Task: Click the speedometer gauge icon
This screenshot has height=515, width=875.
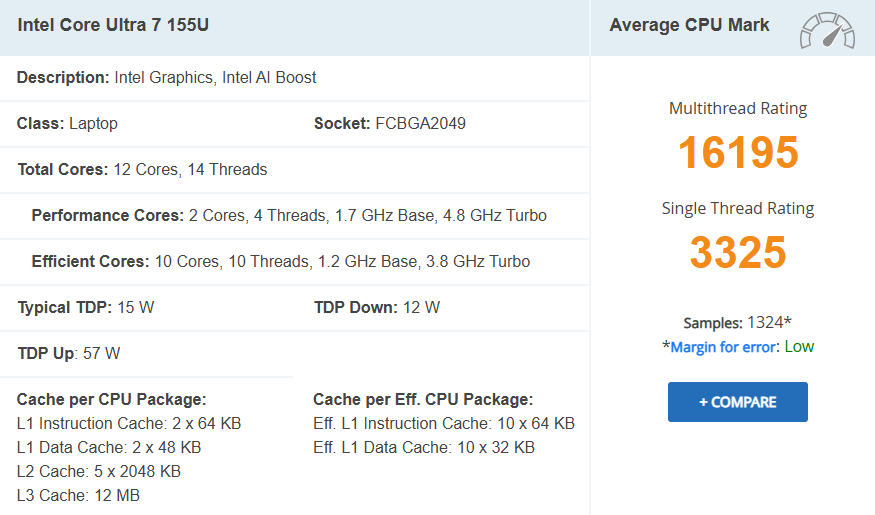Action: (x=827, y=30)
